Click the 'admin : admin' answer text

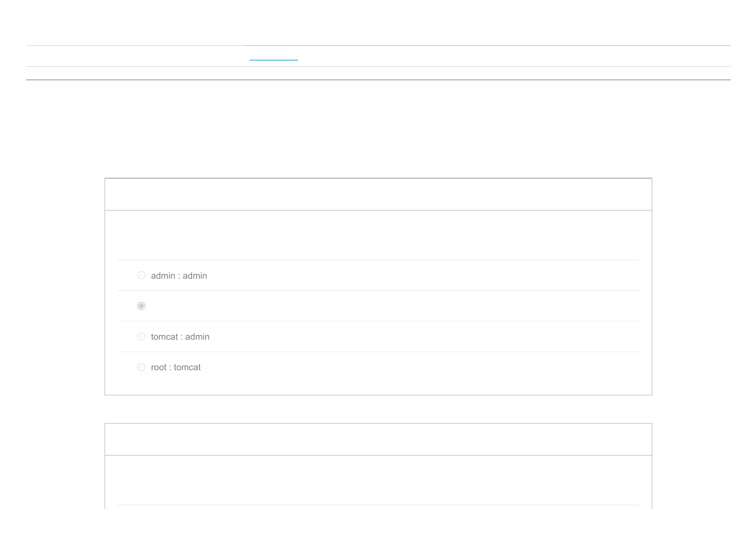[179, 276]
